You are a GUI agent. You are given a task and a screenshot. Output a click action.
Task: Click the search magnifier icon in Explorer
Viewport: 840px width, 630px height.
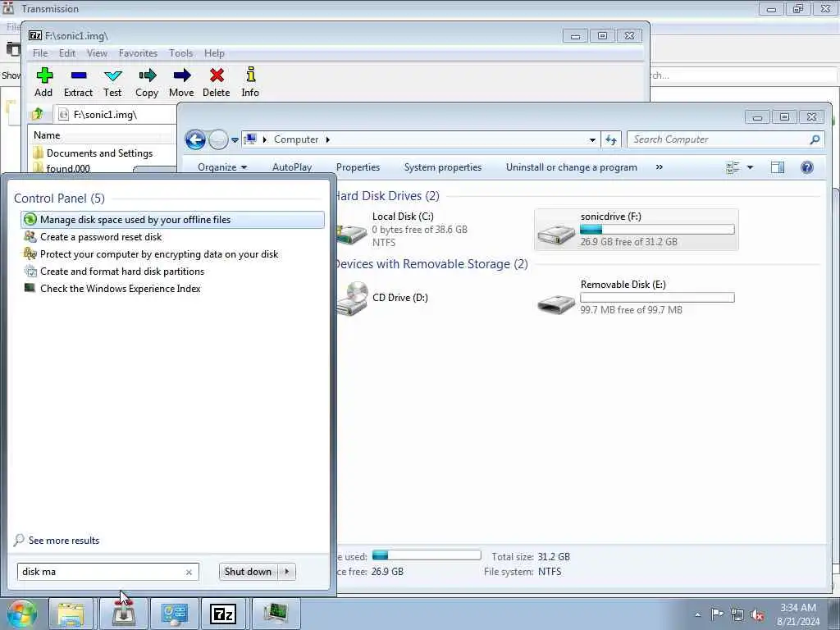pyautogui.click(x=815, y=139)
